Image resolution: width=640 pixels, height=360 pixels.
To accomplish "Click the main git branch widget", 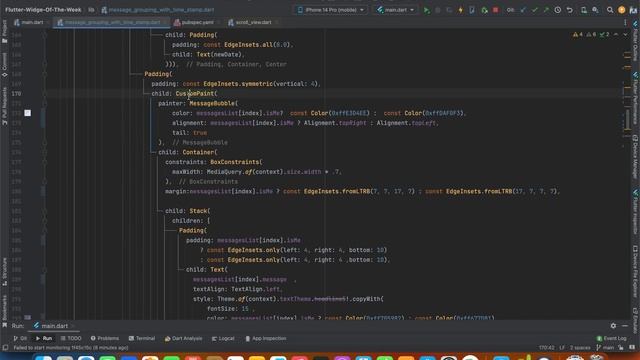I will click(605, 348).
